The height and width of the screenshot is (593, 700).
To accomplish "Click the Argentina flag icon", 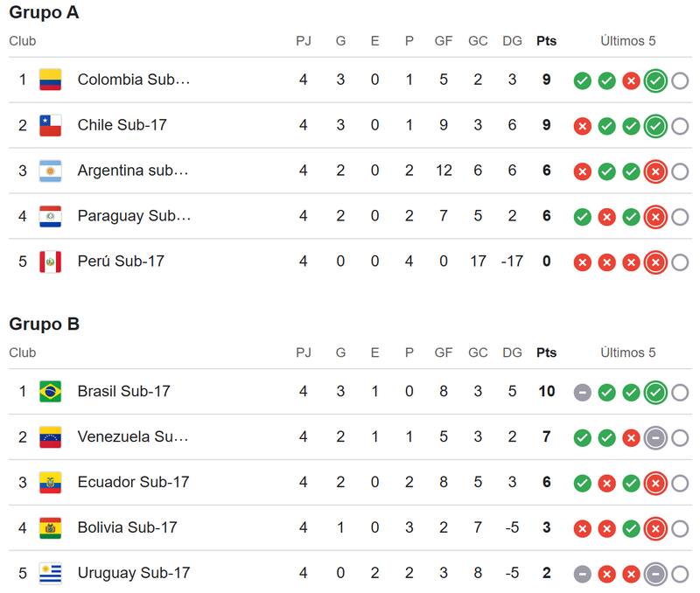I will tap(51, 171).
